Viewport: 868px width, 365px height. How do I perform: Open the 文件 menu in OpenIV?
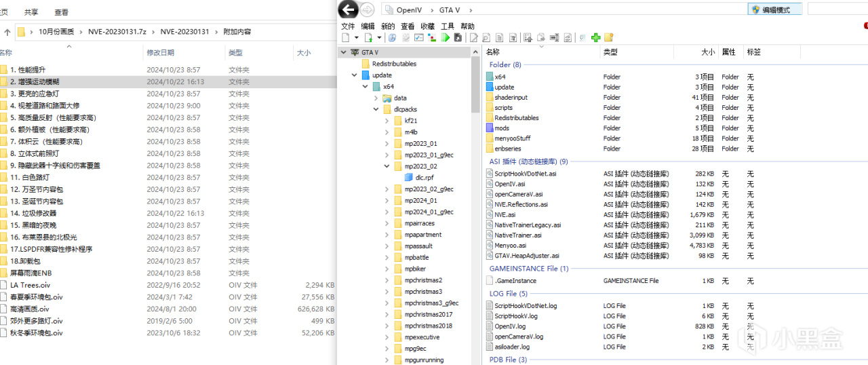[x=348, y=26]
